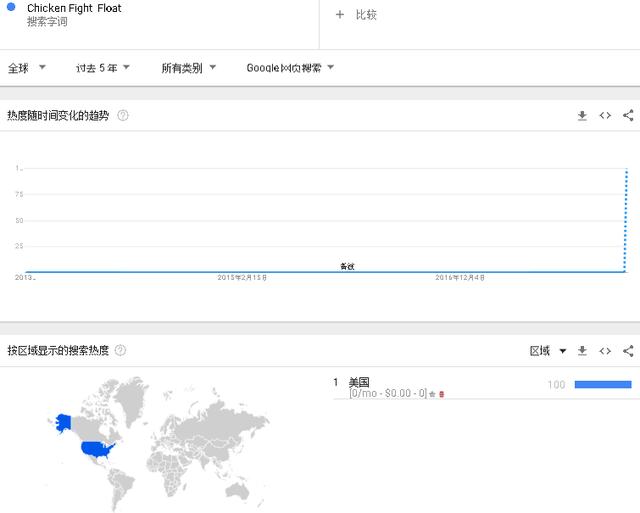
Task: Click the 按区域显示的搜索热度 section title
Action: [58, 350]
